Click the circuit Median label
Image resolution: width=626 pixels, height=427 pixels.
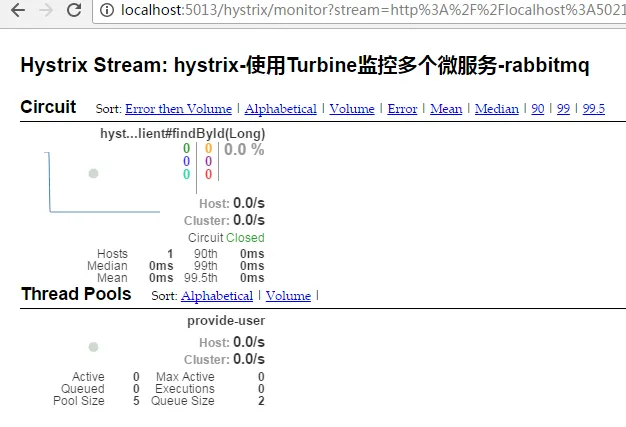coord(107,266)
